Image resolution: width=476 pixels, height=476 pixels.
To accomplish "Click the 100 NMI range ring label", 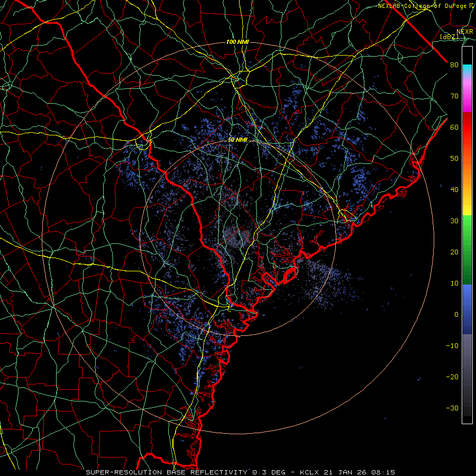I will pyautogui.click(x=237, y=42).
